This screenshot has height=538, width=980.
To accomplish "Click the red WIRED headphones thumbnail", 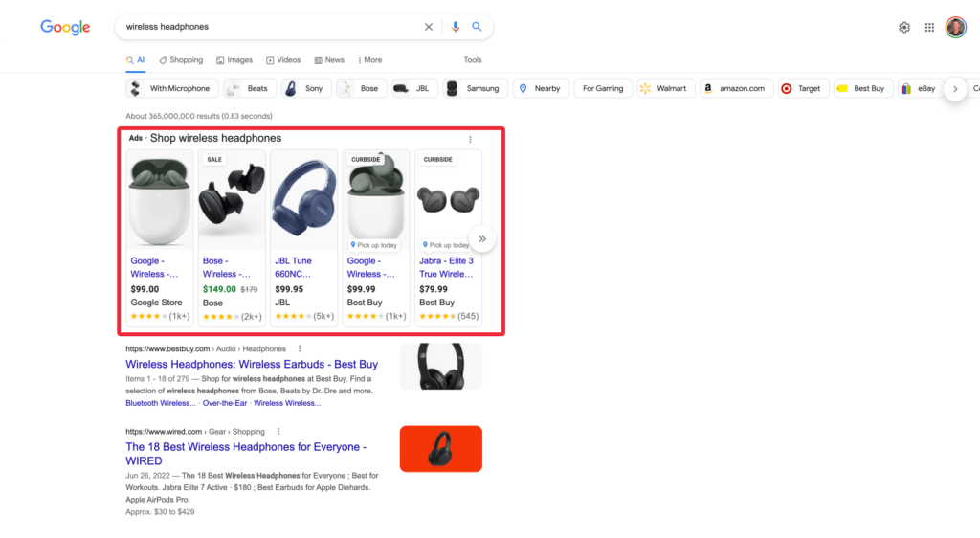I will point(441,449).
